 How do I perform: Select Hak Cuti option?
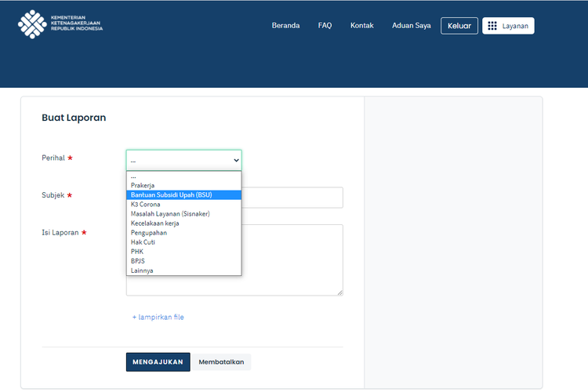pos(143,242)
